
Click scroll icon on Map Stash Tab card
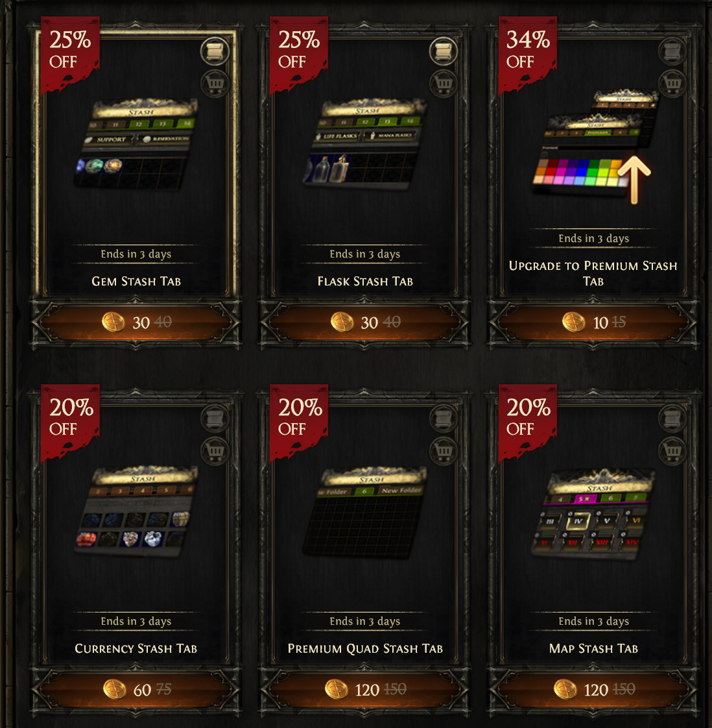tap(672, 419)
